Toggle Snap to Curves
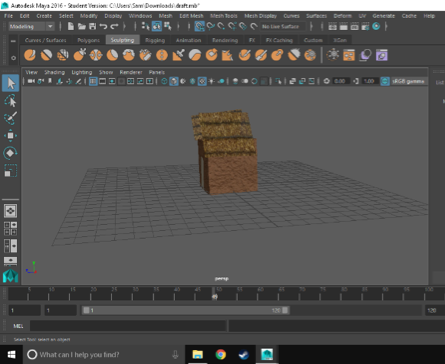 click(210, 26)
